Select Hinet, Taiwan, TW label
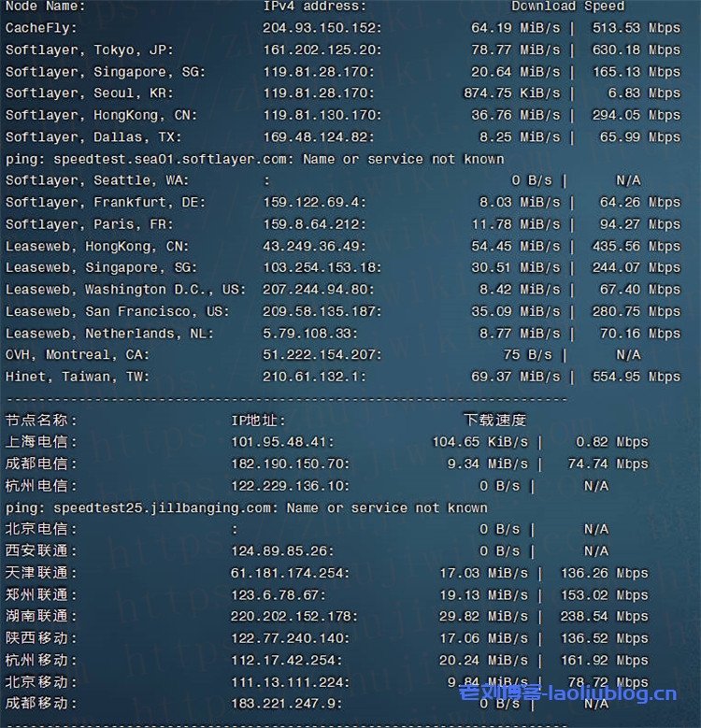This screenshot has height=728, width=701. (77, 377)
